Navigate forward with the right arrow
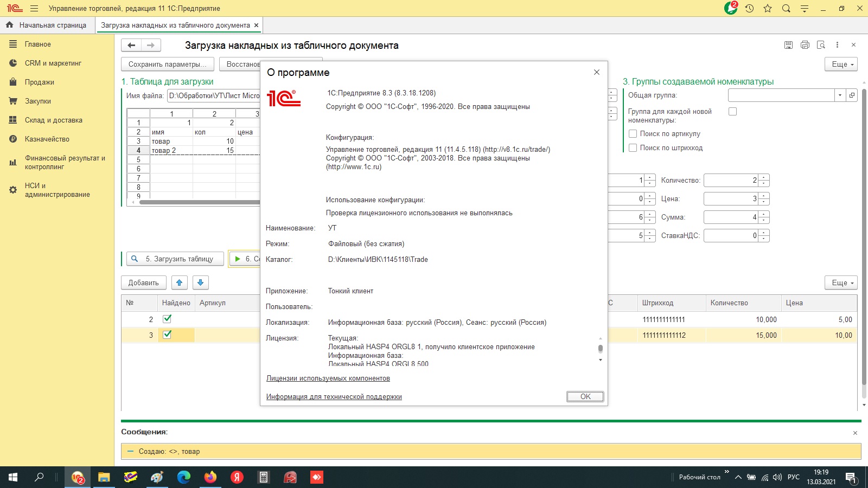This screenshot has width=868, height=488. (x=151, y=46)
